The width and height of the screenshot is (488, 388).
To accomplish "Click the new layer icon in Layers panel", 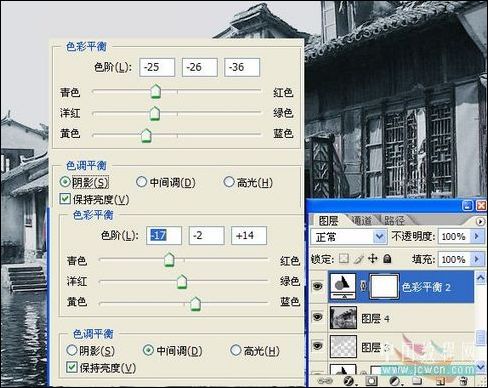I will [x=440, y=381].
